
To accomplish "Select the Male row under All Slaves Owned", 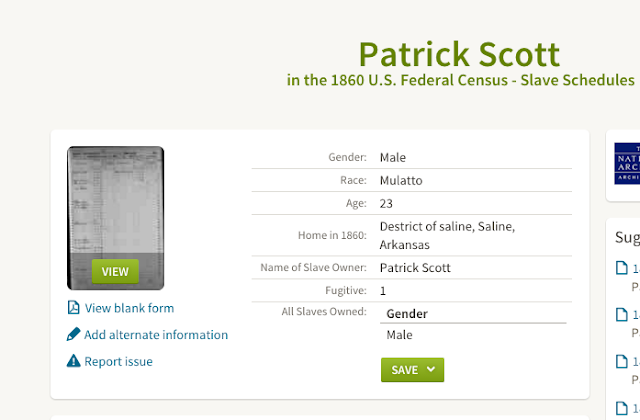I will pos(400,335).
